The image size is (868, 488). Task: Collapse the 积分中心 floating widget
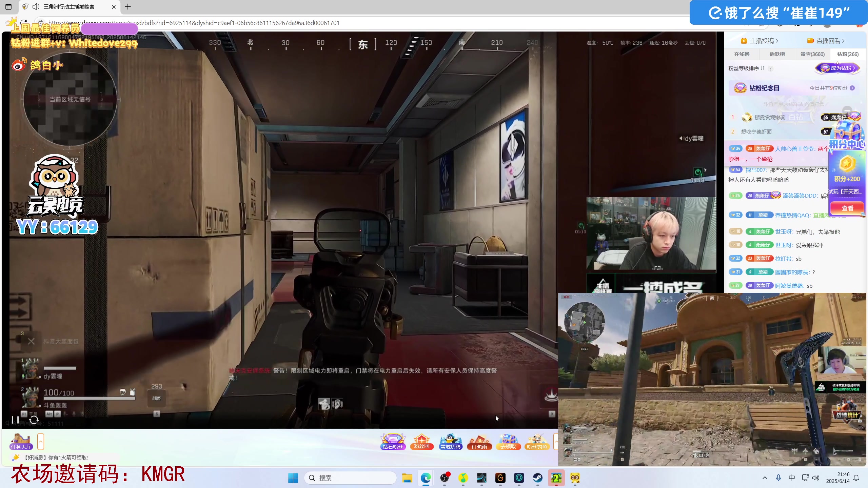pos(847,110)
